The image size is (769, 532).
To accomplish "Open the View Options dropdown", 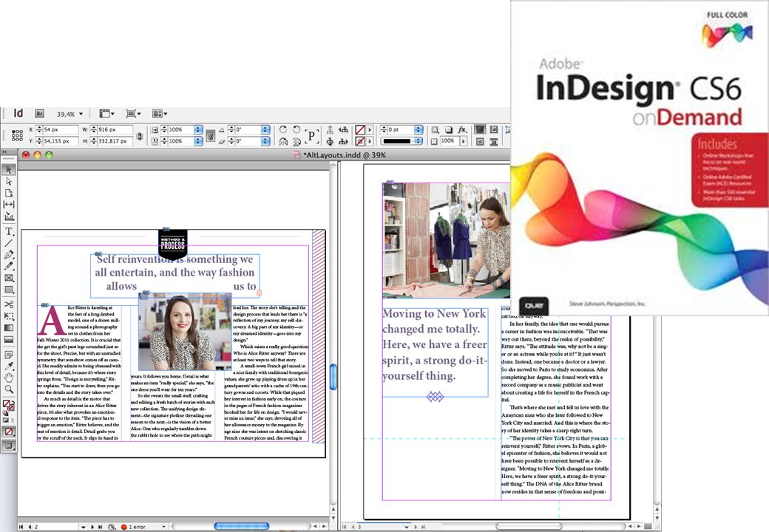I will (106, 114).
